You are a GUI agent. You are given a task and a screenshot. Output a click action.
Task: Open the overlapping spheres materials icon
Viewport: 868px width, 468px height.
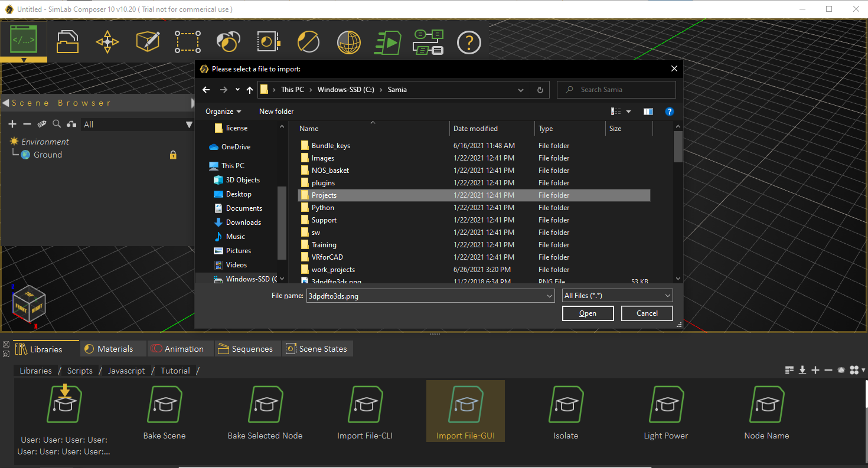[227, 42]
